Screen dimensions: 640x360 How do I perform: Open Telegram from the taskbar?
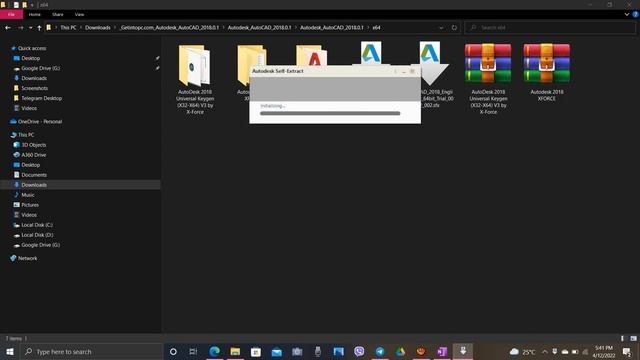(x=380, y=351)
